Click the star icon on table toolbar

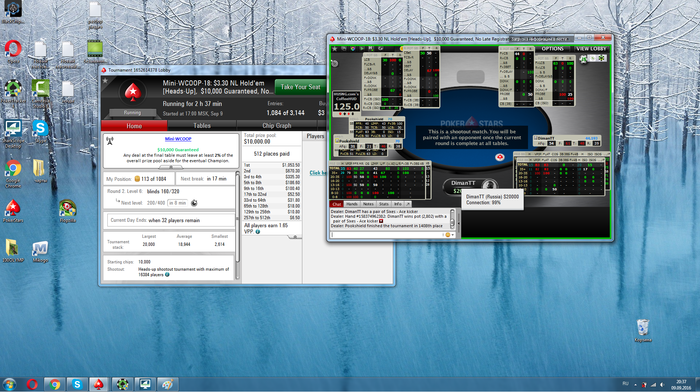pyautogui.click(x=335, y=49)
